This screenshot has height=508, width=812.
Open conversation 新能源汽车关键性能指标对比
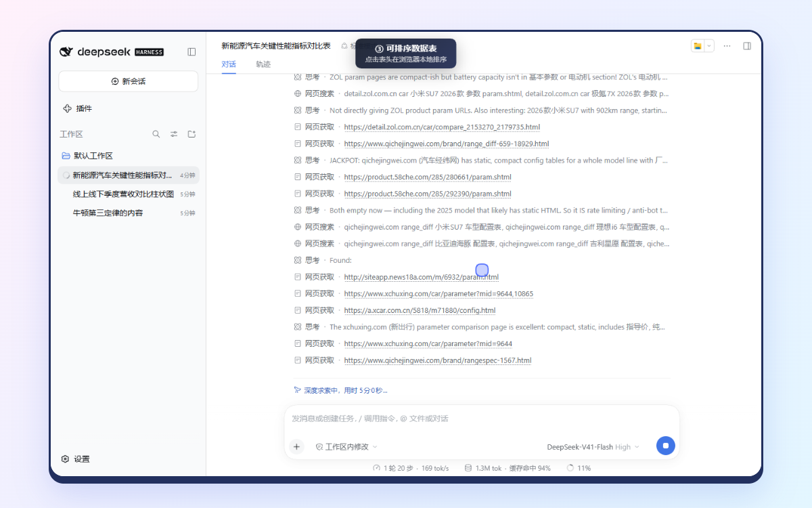pyautogui.click(x=129, y=175)
